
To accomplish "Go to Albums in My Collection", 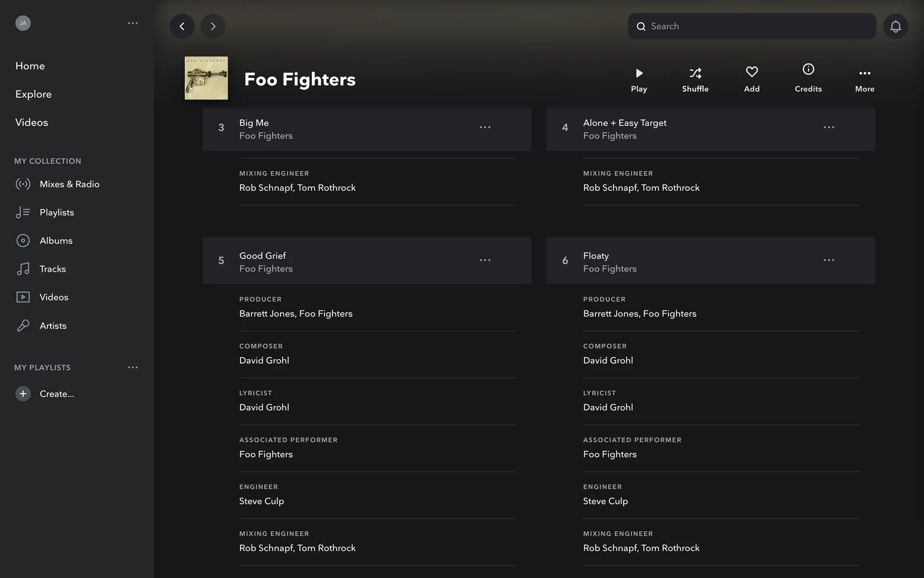I will pos(56,240).
